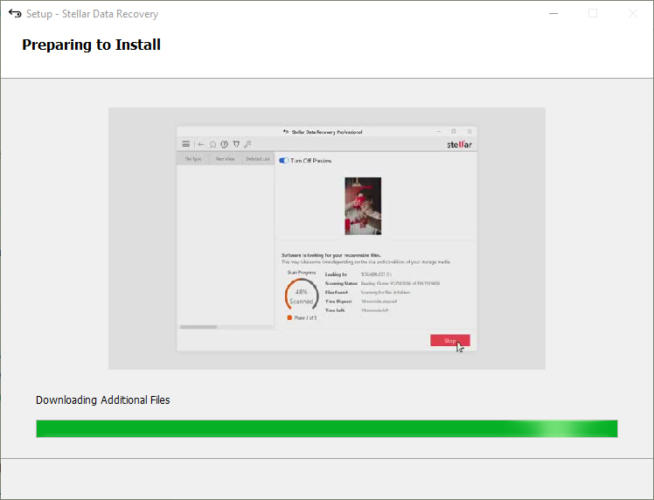Click the recovered photo thumbnail in the preview
654x500 pixels.
pos(363,206)
